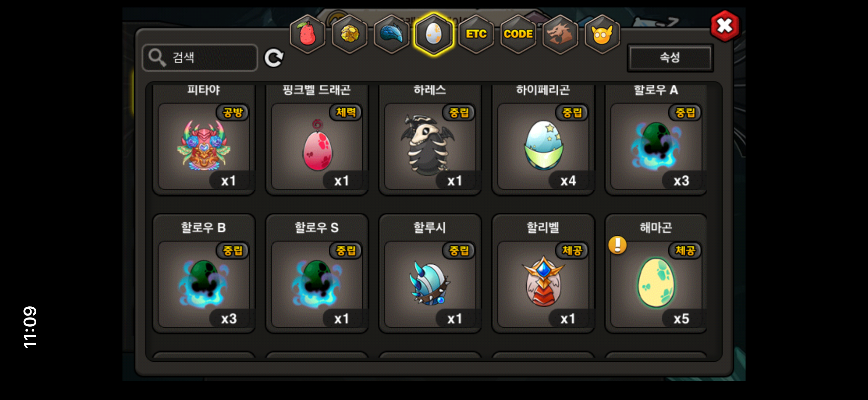Select the 할루시 spiked blue egg

[x=430, y=284]
